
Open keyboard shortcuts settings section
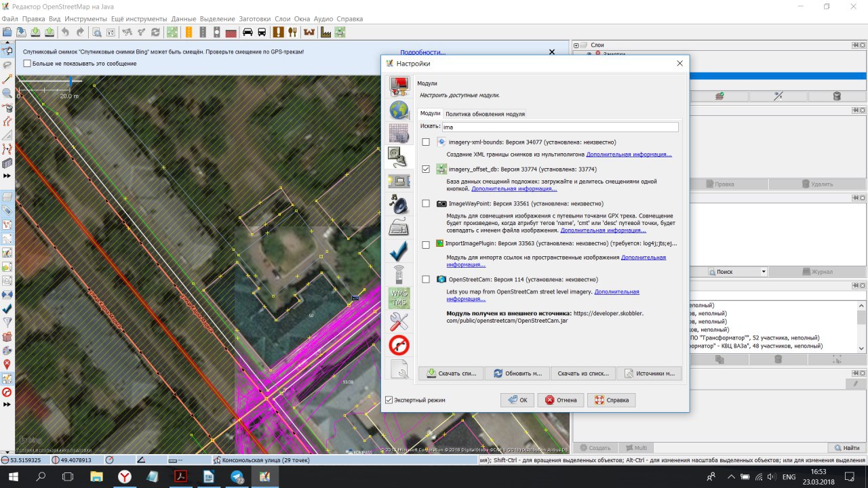[399, 228]
